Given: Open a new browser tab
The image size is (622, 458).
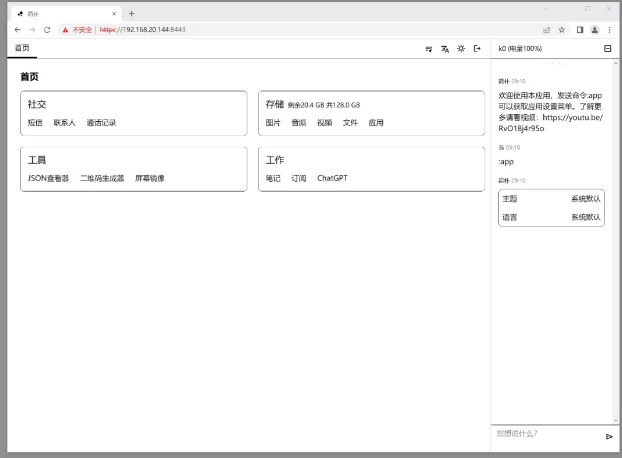Looking at the screenshot, I should tap(131, 13).
